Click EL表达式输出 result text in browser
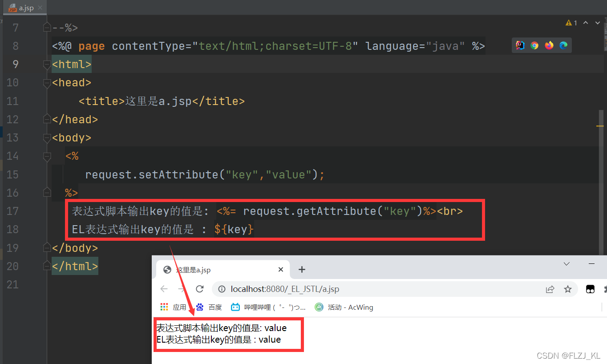607x364 pixels. click(219, 340)
